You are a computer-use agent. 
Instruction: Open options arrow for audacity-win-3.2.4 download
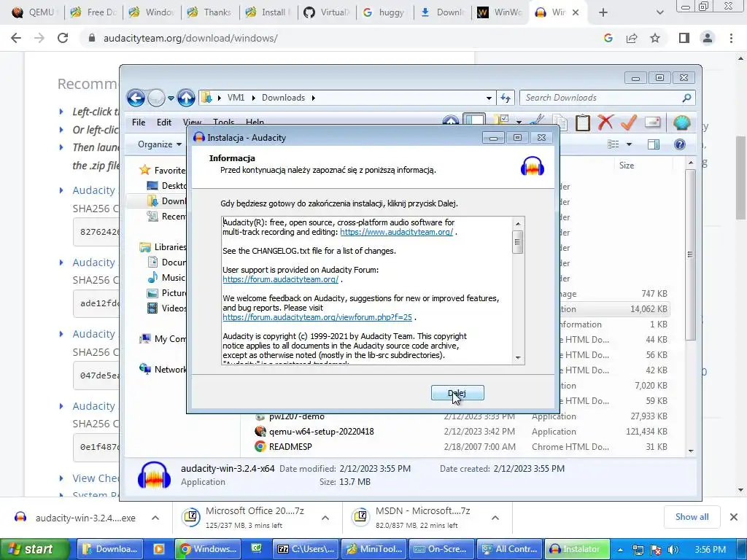155,518
